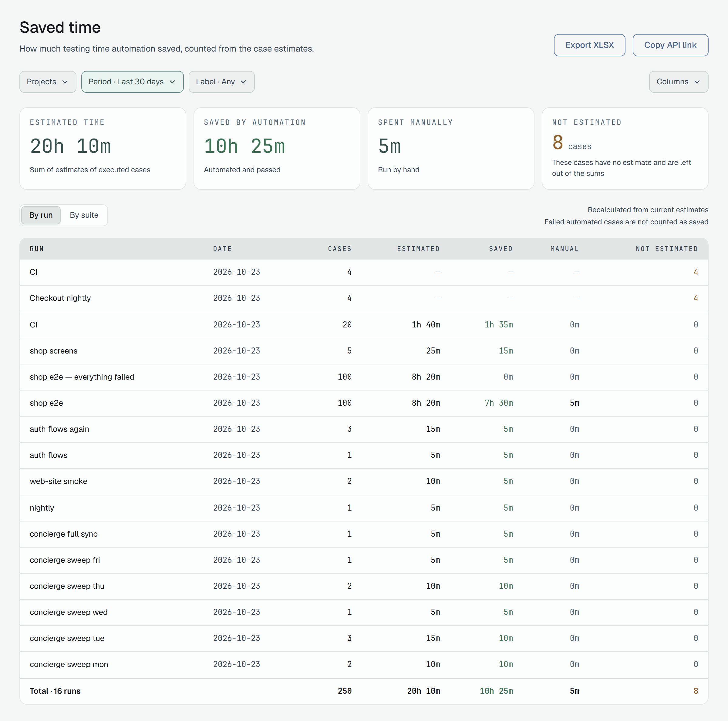
Task: Click the 1h 35m saved value
Action: point(498,325)
